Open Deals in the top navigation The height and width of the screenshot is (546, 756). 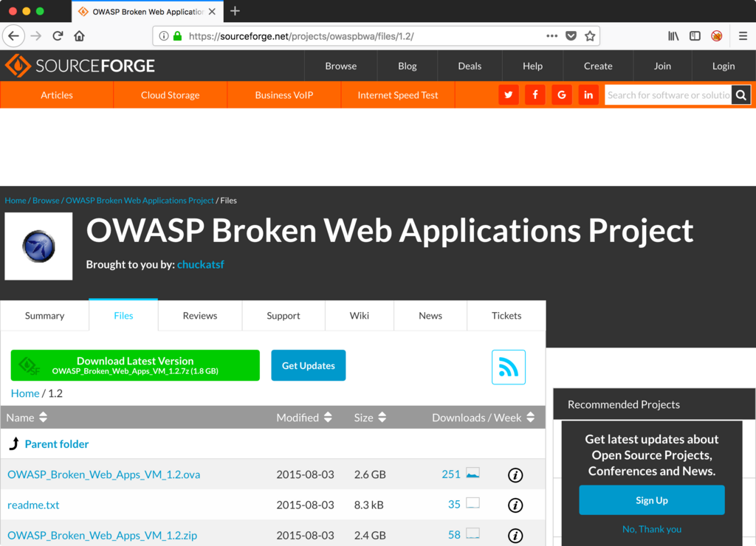[470, 66]
